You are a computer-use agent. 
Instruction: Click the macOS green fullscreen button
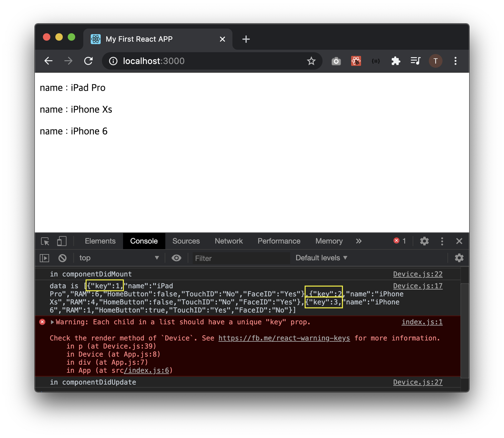tap(71, 37)
